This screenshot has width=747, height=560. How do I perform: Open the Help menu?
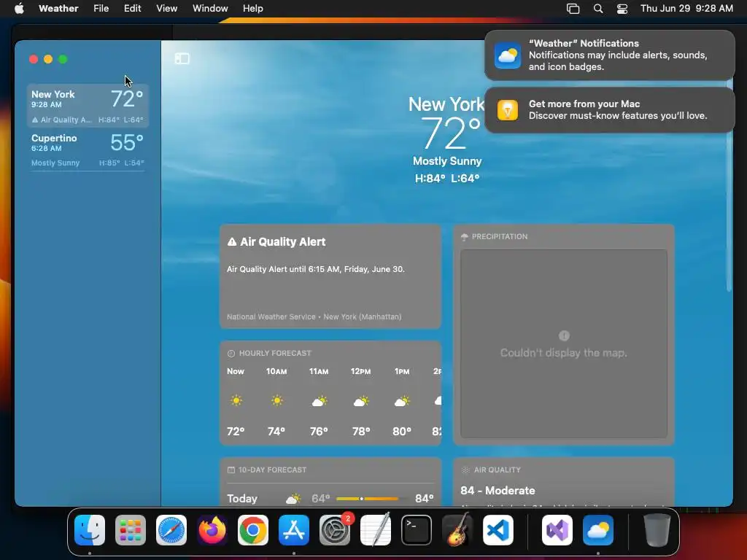click(x=252, y=8)
